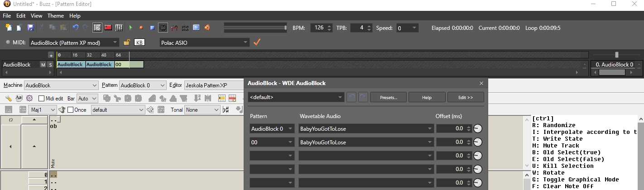Open the MIDI AudioBlock (Pattern XP mod) dropdown
The image size is (644, 190).
tap(74, 43)
